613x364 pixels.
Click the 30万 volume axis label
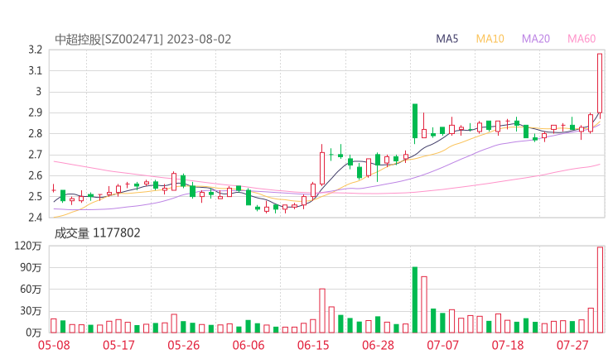(x=31, y=311)
